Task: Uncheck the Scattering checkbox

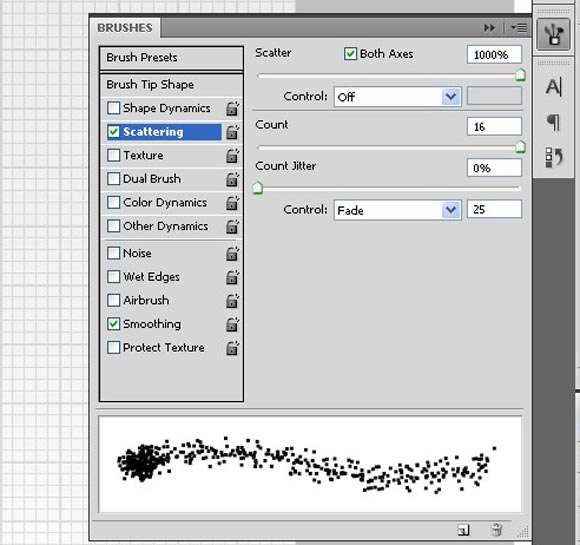Action: (114, 132)
